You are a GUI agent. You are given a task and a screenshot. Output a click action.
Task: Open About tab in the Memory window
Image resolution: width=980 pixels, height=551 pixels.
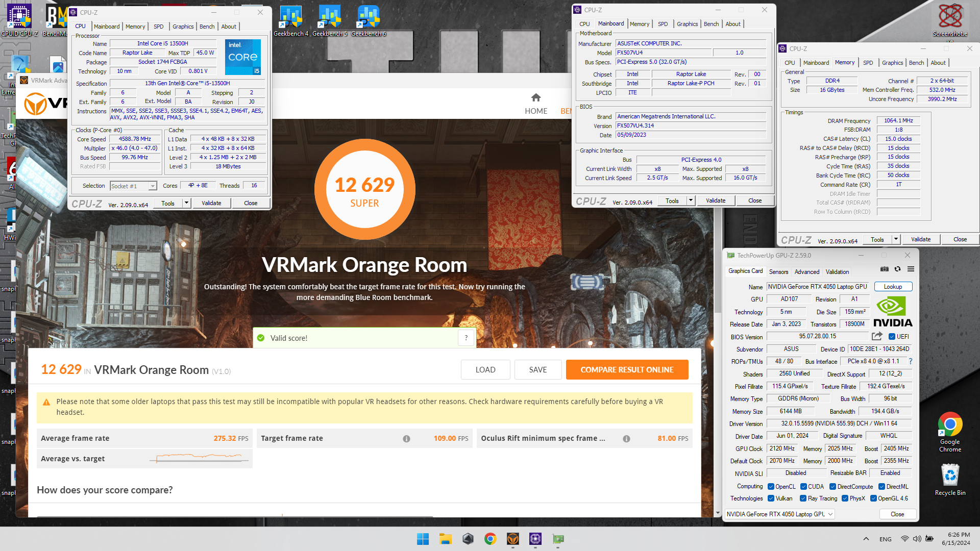(x=938, y=63)
